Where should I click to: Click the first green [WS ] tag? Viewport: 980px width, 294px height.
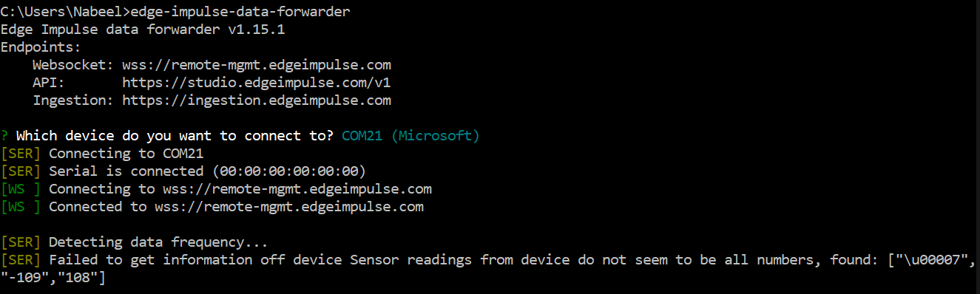point(21,189)
